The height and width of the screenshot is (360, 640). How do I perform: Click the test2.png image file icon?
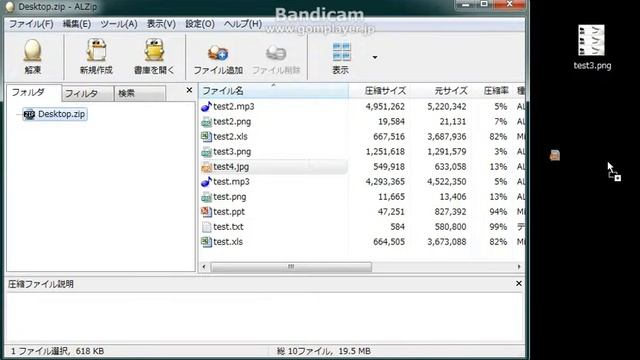[207, 122]
